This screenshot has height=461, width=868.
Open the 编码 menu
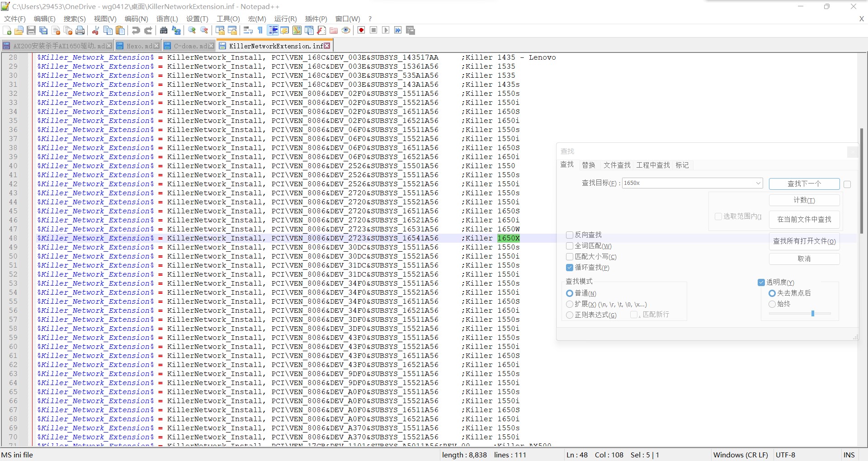click(137, 19)
